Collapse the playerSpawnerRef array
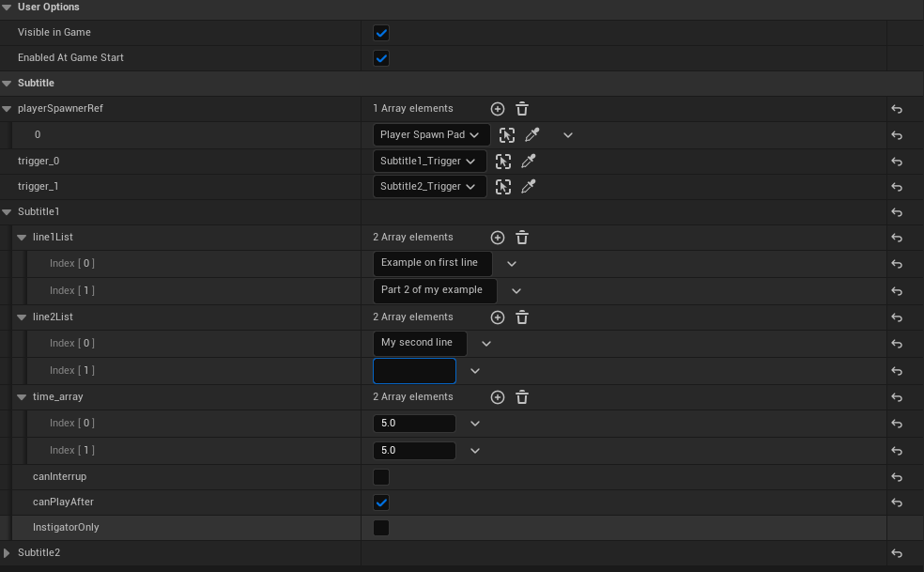 pos(8,109)
